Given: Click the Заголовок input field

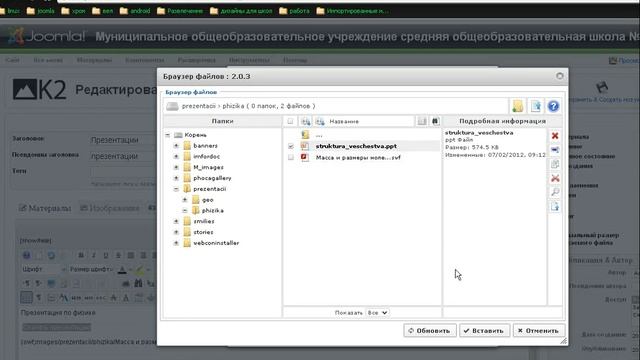Looking at the screenshot, I should coord(123,140).
